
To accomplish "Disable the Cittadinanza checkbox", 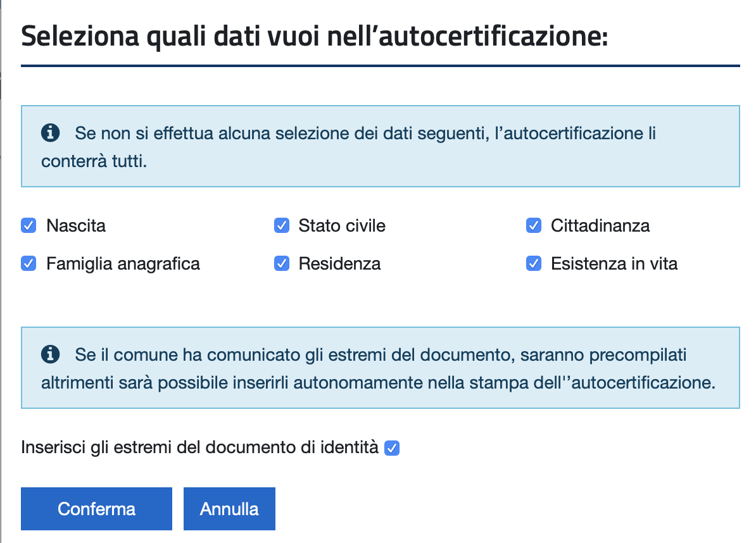I will (x=534, y=225).
